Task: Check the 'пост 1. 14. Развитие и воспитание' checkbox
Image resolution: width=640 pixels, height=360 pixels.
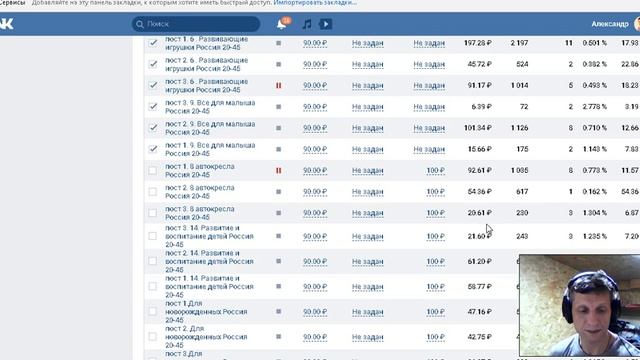Action: point(153,286)
